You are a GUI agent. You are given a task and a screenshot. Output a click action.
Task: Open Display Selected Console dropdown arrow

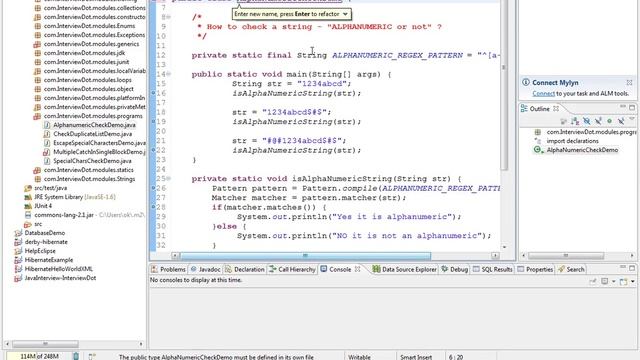(x=613, y=282)
